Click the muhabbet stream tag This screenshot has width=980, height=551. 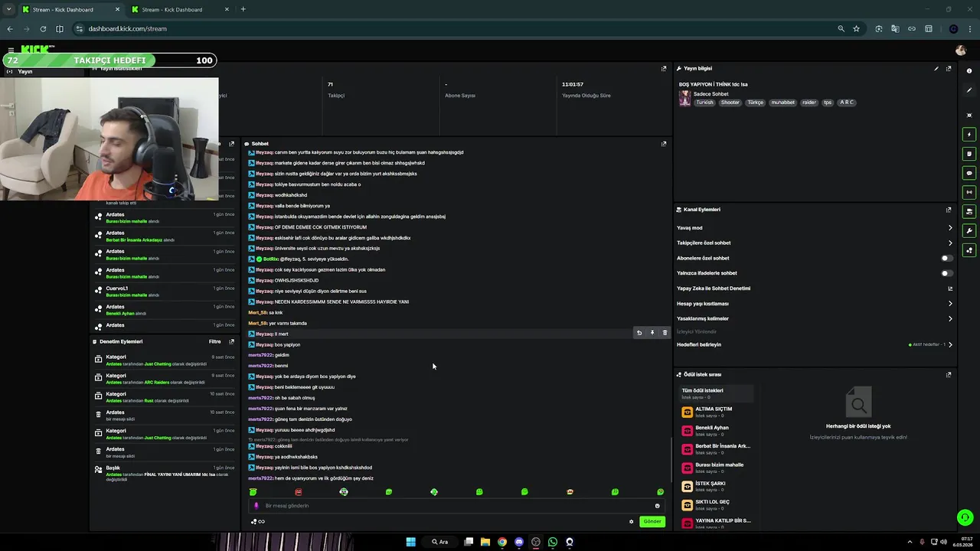pos(782,103)
